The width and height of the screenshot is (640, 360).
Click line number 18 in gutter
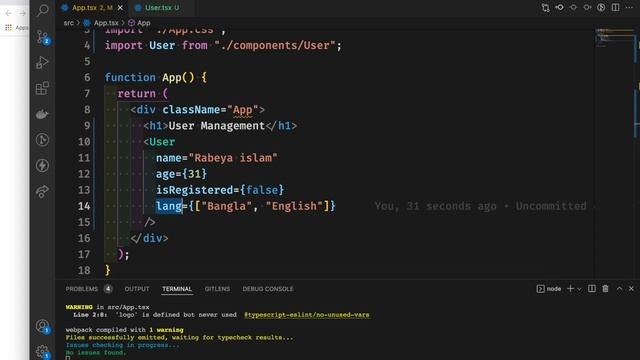tap(84, 270)
